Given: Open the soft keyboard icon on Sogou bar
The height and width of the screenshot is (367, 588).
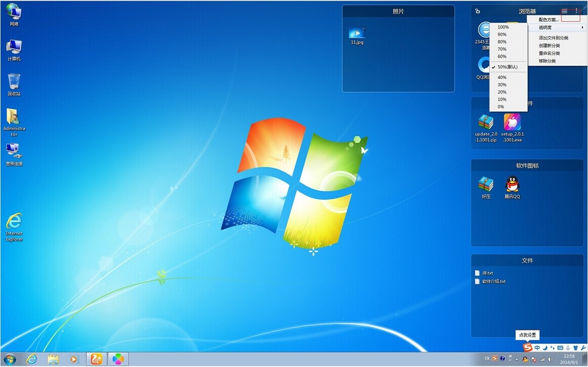Looking at the screenshot, I should 560,348.
